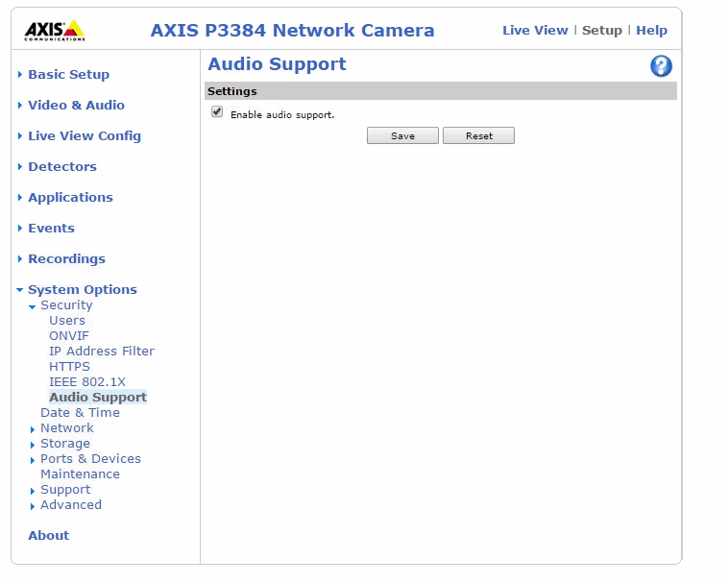Expand the Detectors menu
Screen dimensions: 728x583
click(61, 166)
